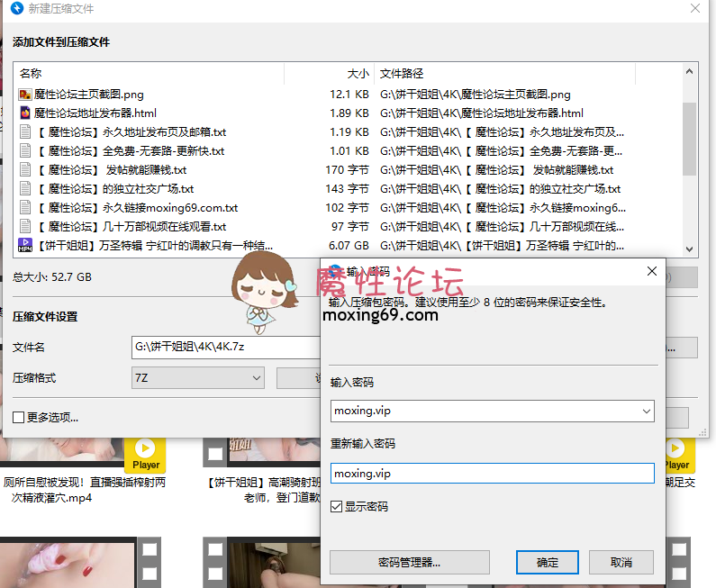Click the app logo in 新建压缩文件 title bar

pyautogui.click(x=17, y=9)
